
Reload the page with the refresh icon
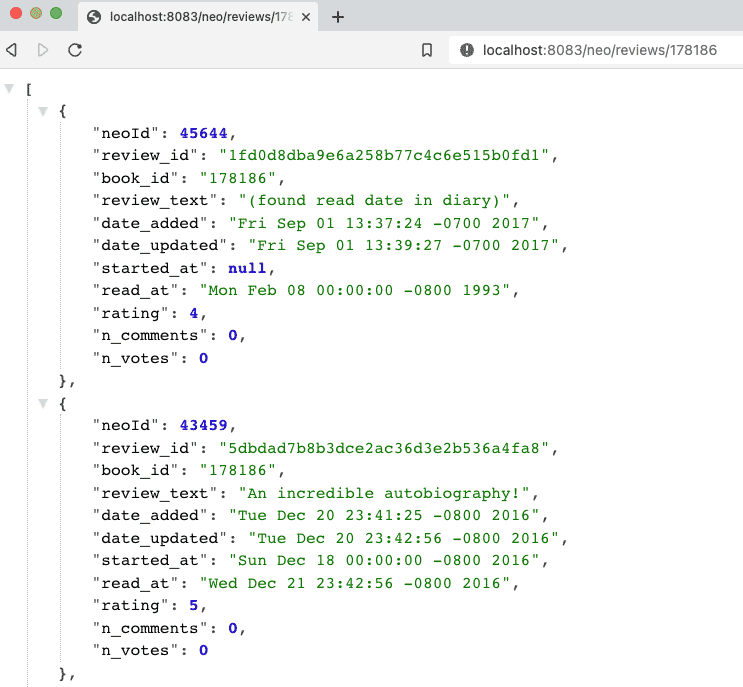(75, 50)
